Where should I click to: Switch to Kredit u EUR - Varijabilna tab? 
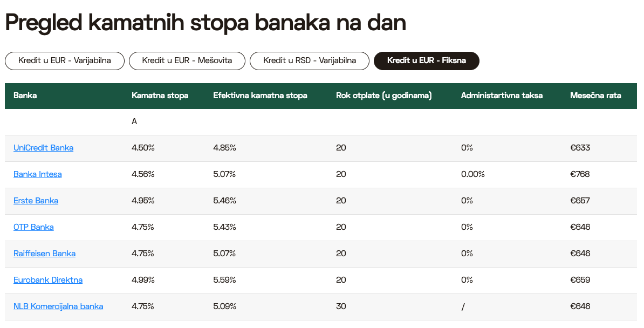pyautogui.click(x=65, y=60)
